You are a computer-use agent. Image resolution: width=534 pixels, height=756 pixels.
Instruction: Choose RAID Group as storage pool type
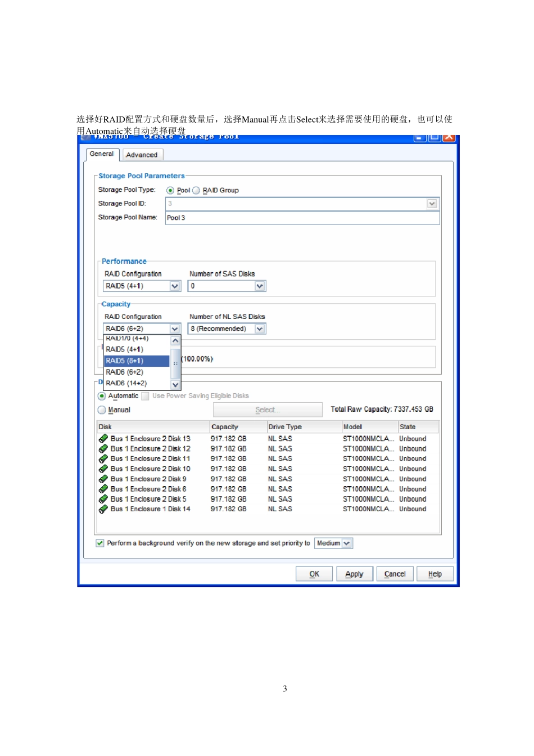point(196,191)
